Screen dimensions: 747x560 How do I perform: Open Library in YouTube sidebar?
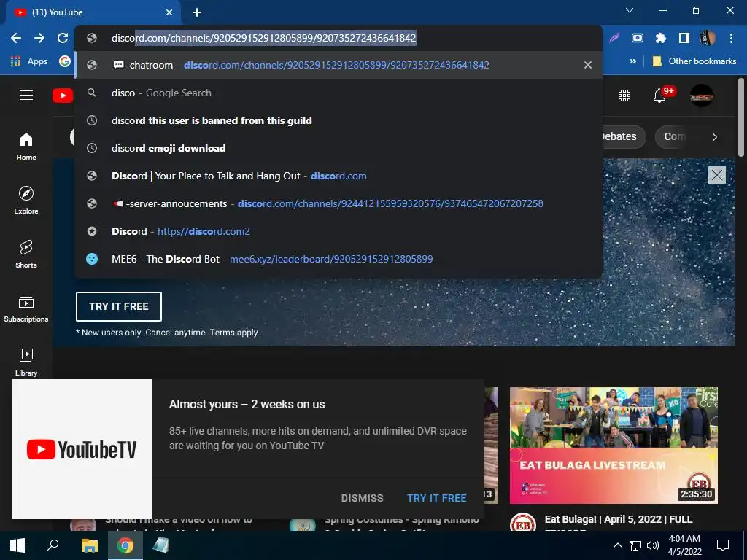point(26,362)
